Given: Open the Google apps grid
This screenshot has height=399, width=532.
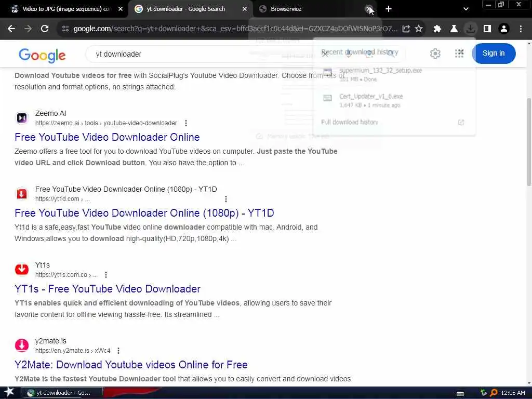Looking at the screenshot, I should click(459, 54).
